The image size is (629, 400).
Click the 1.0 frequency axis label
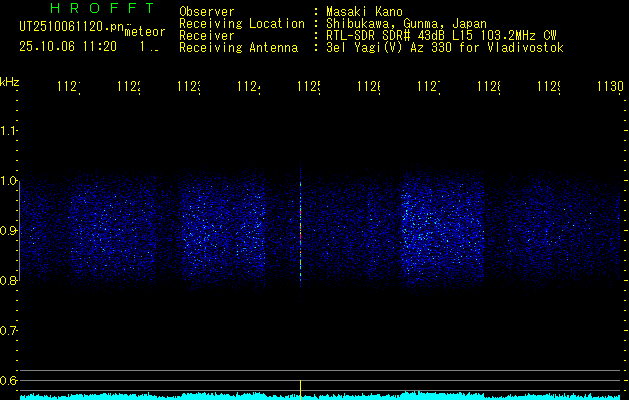click(x=8, y=181)
